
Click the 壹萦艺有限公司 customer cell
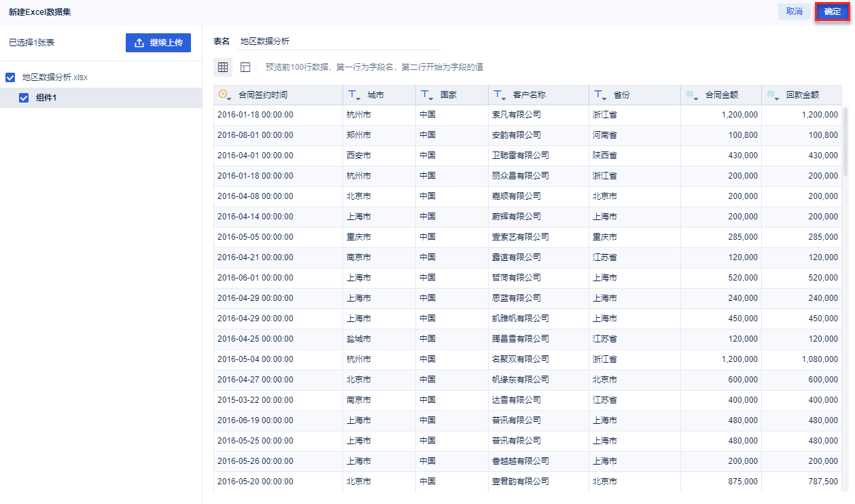(538, 237)
